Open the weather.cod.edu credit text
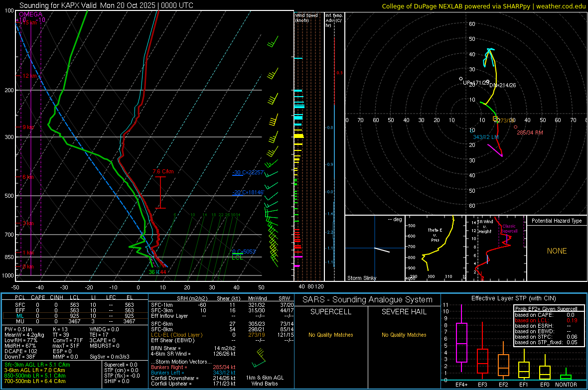The height and width of the screenshot is (390, 588). tap(561, 6)
